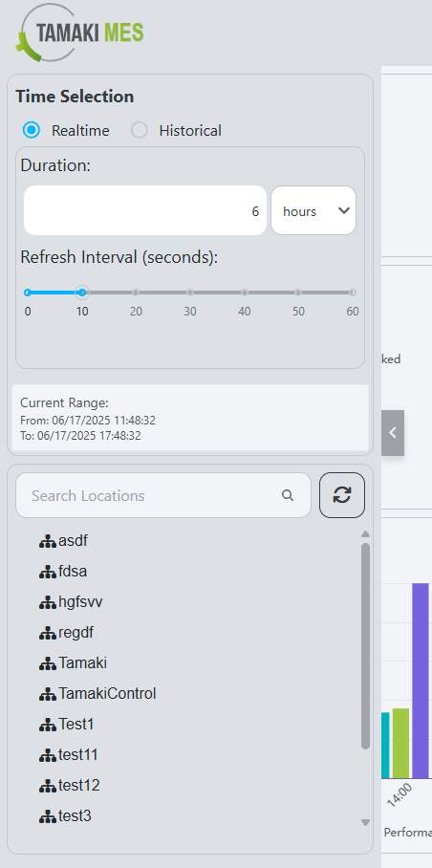
Task: Click the From date text in Current Range
Action: 88,421
